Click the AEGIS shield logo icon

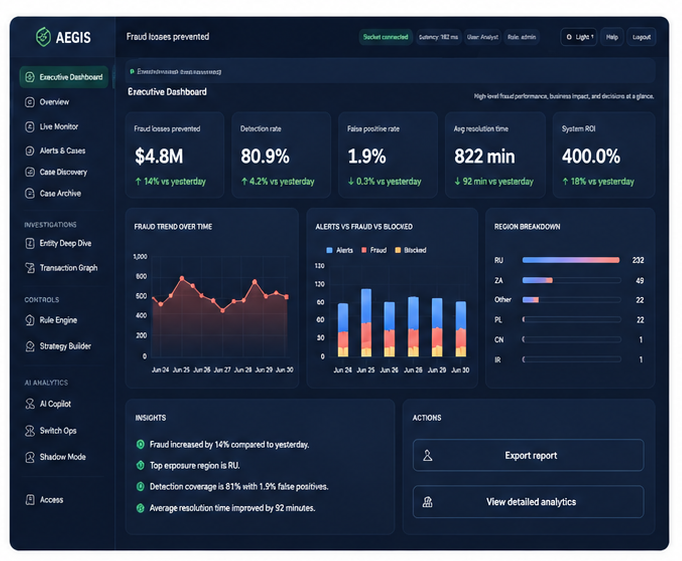pyautogui.click(x=43, y=37)
